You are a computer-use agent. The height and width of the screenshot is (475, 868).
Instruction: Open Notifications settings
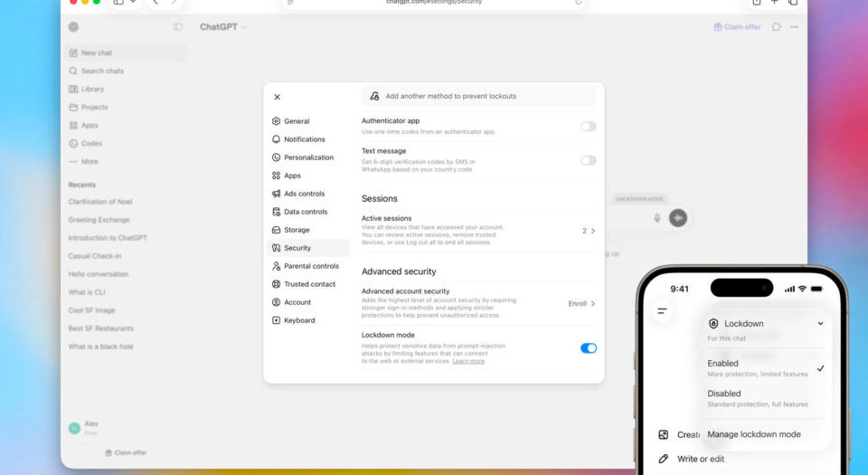point(308,139)
